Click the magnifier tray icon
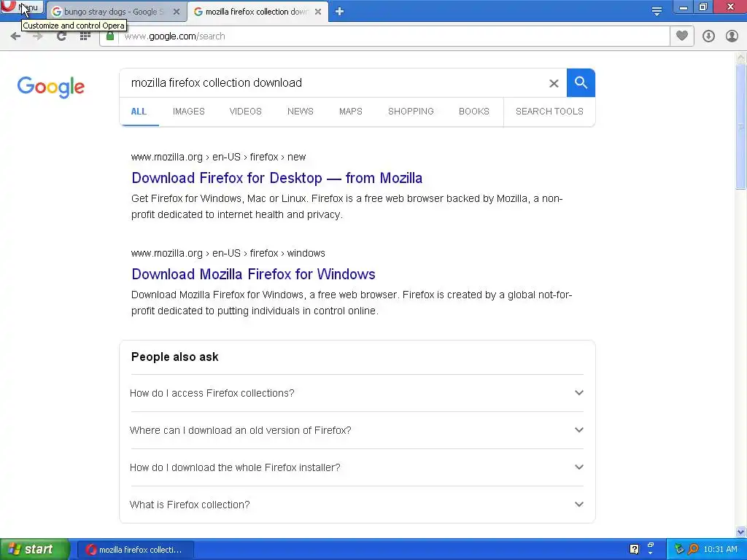The image size is (747, 560). coord(694,550)
